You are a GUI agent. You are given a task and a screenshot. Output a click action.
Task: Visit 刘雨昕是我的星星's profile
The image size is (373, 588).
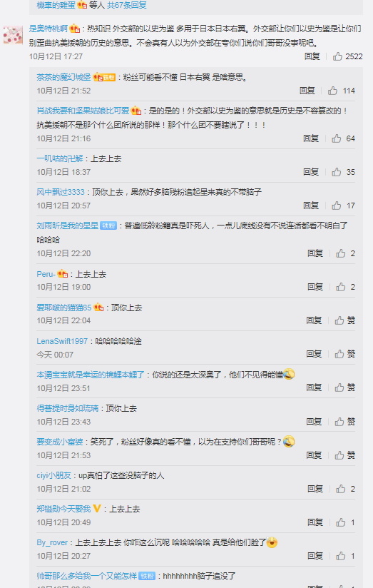pos(68,225)
